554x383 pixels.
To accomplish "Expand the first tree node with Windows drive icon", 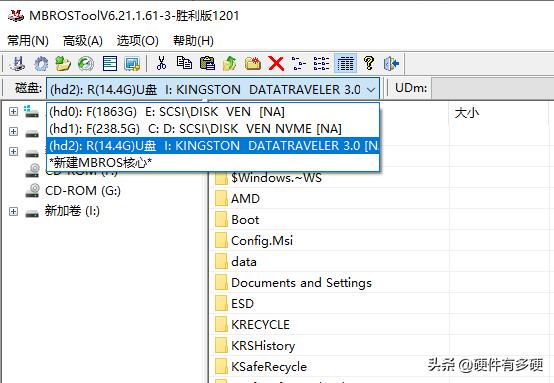I will [x=13, y=112].
